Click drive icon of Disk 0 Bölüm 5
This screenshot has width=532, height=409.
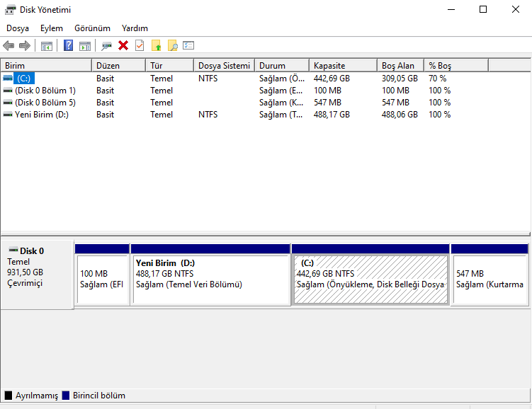pos(8,103)
